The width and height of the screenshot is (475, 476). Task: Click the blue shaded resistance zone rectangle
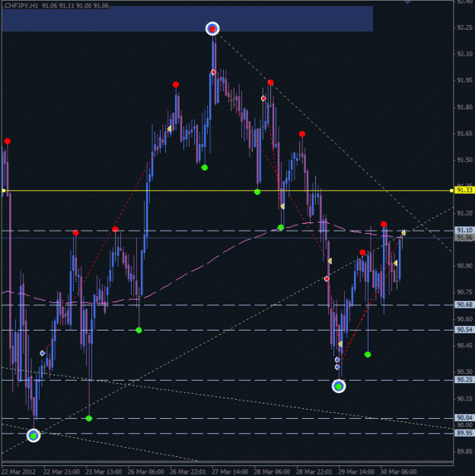[187, 18]
